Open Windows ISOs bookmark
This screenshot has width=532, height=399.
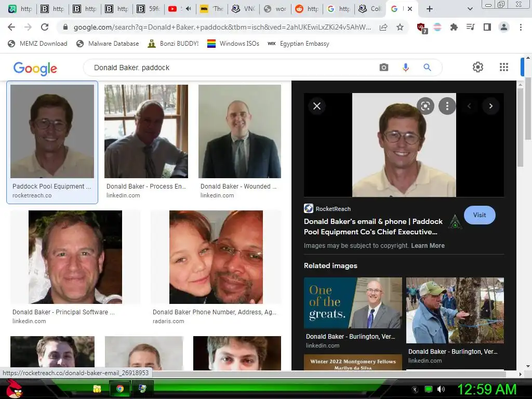click(x=233, y=44)
